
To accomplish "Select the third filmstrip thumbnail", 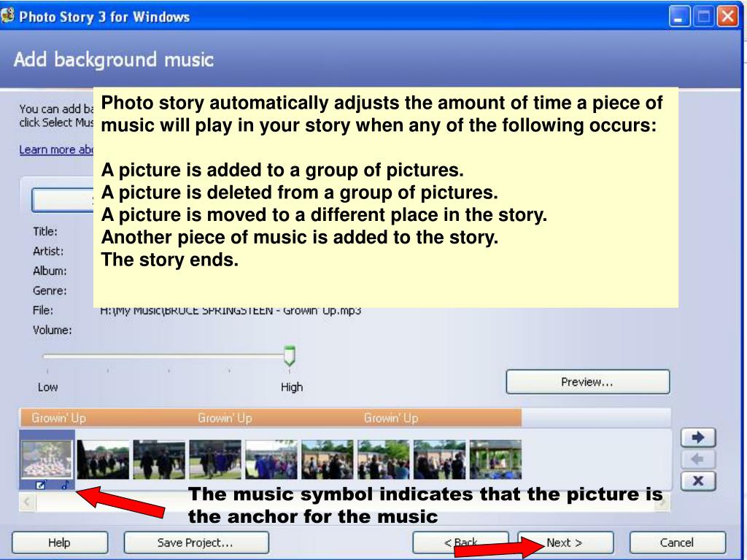I will pyautogui.click(x=159, y=459).
